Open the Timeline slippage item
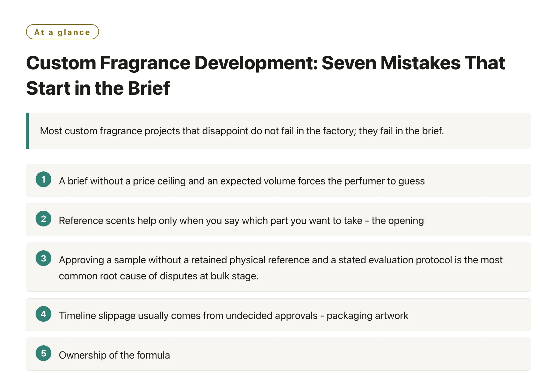 click(278, 315)
